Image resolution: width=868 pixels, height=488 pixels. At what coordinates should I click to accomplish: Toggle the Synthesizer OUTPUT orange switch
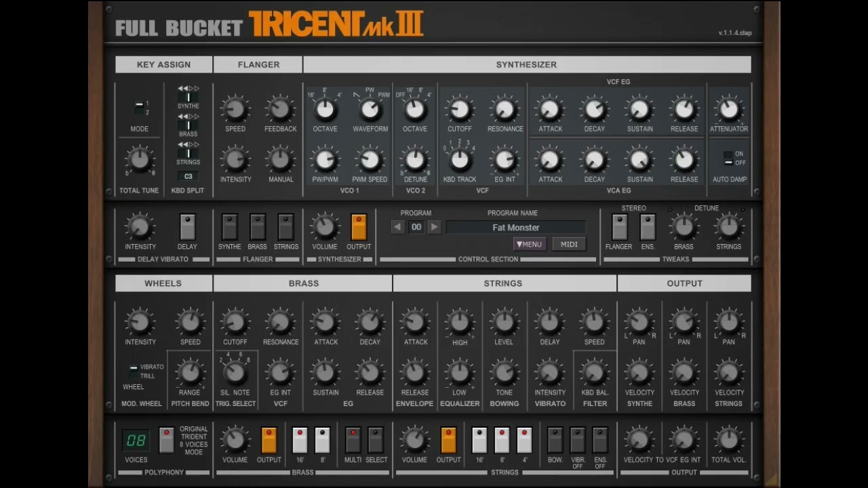tap(359, 228)
